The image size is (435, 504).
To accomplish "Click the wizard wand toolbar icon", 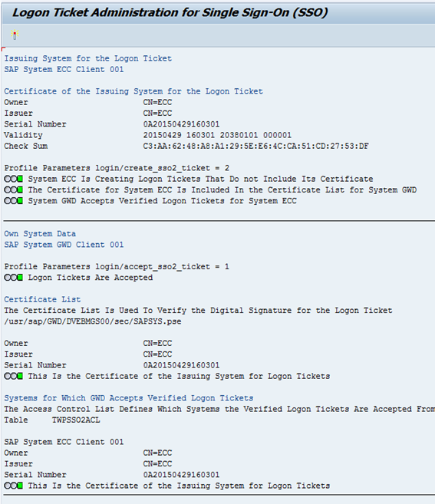I will (15, 35).
